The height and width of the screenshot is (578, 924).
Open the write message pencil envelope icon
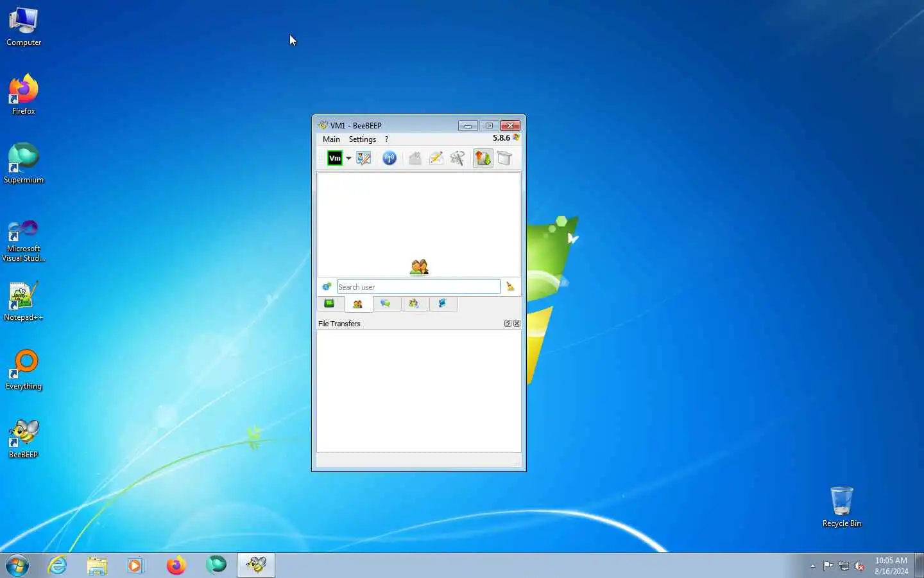pos(436,158)
